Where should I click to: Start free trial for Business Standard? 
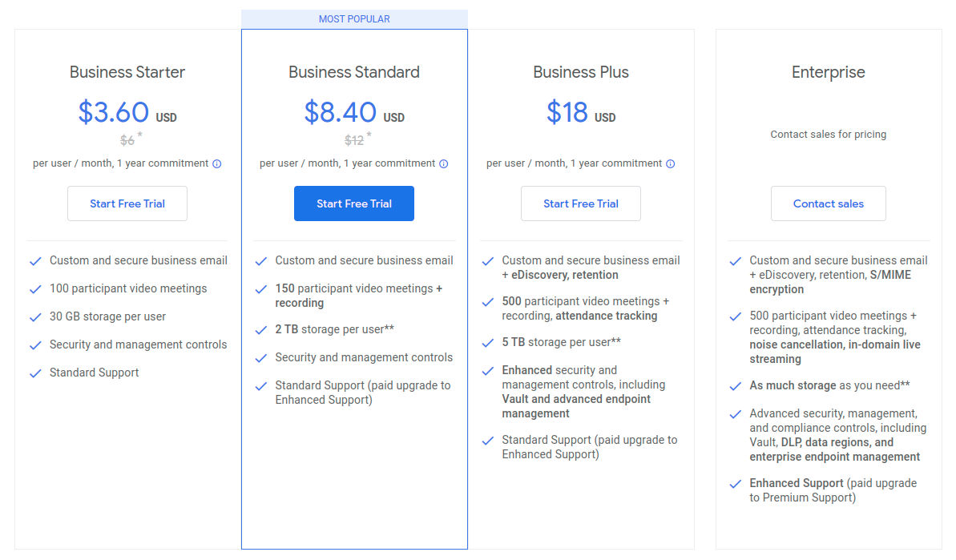pos(354,203)
